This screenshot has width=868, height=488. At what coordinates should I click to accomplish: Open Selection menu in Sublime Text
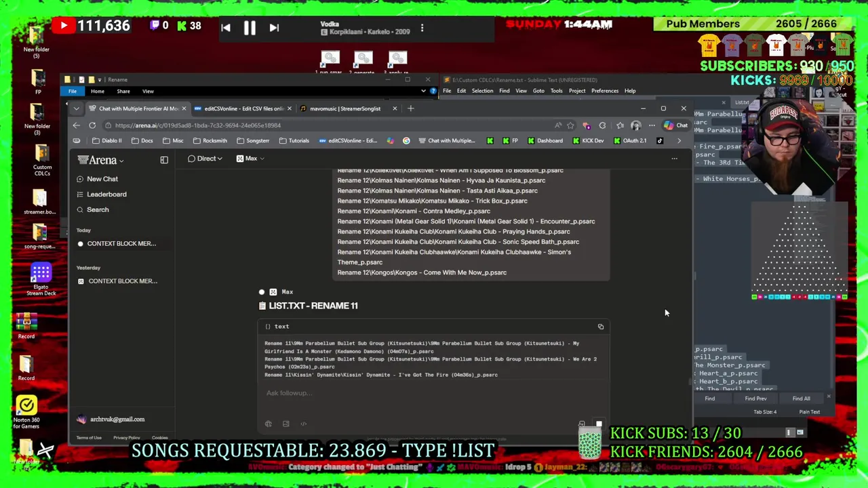(x=482, y=91)
